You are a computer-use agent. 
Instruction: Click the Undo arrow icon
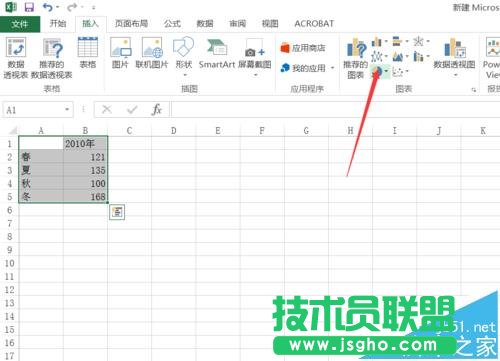tap(48, 7)
